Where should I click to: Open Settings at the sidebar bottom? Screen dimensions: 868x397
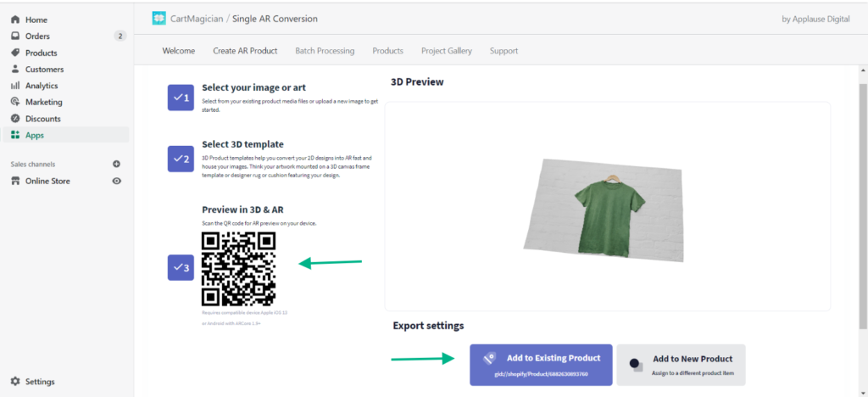click(40, 382)
